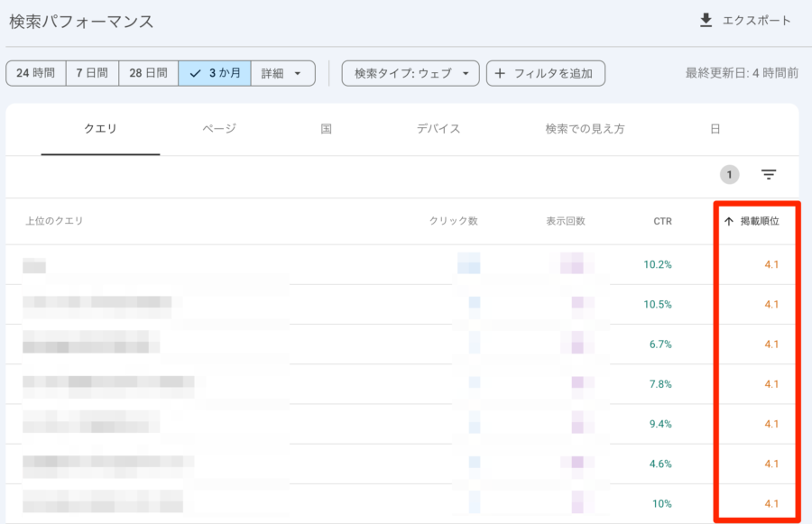
Task: Click the フィルタを追加 button
Action: point(546,73)
